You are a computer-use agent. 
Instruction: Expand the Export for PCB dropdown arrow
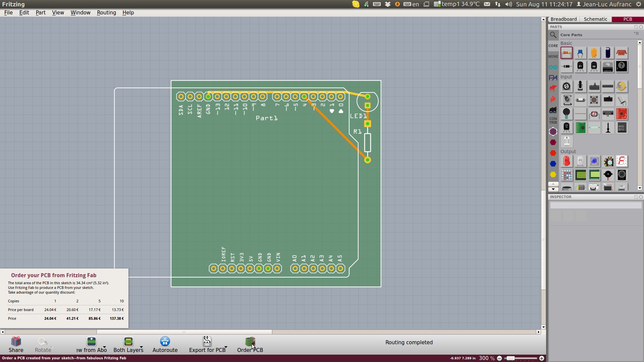(x=226, y=347)
